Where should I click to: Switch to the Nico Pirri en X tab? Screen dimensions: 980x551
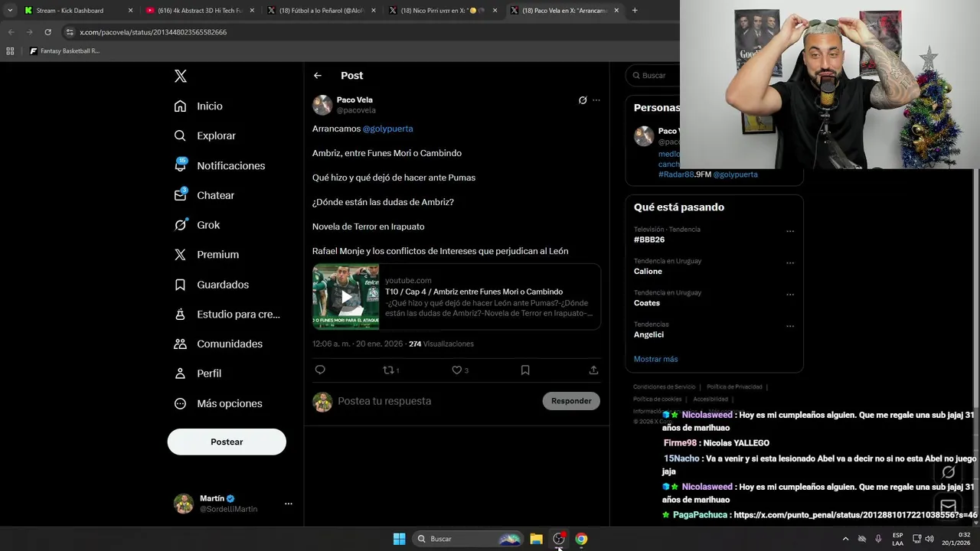coord(442,11)
